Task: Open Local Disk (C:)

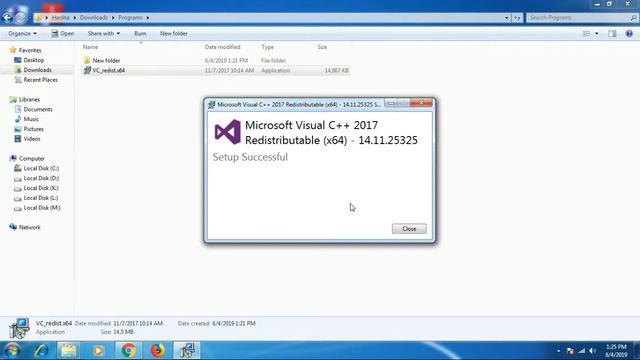Action: pyautogui.click(x=41, y=168)
